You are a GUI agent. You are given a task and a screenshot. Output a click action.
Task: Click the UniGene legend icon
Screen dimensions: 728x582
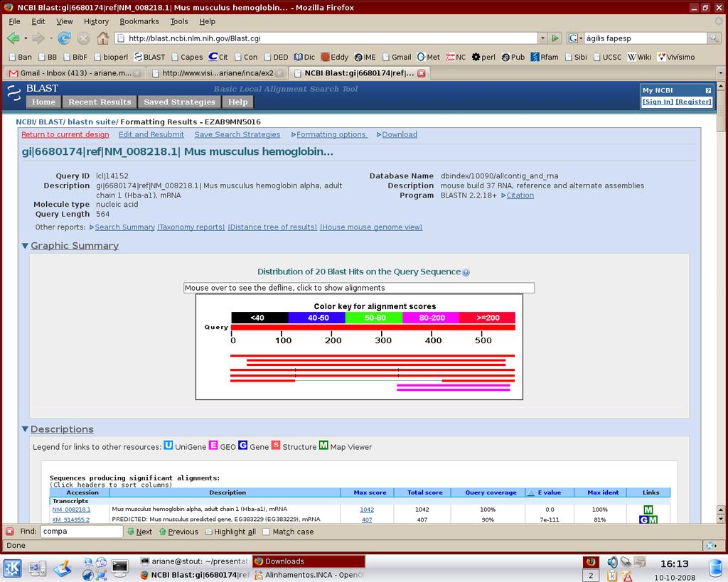click(x=168, y=446)
